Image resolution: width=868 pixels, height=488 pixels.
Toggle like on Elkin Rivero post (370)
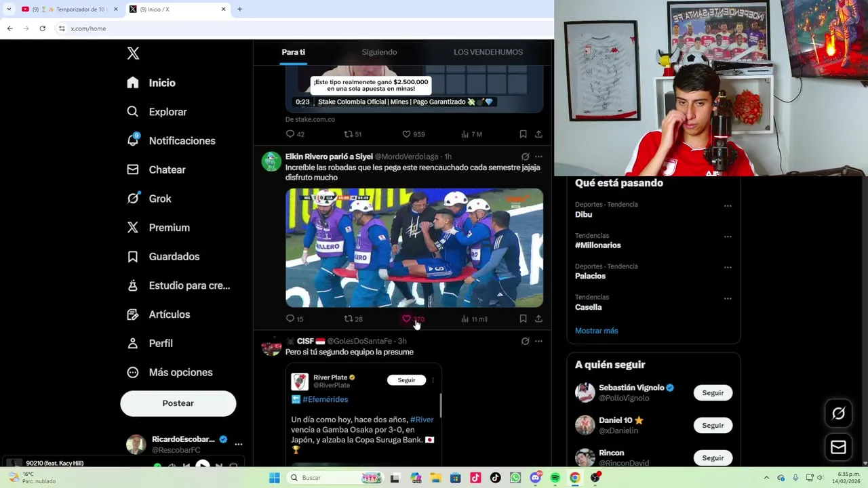click(x=413, y=319)
